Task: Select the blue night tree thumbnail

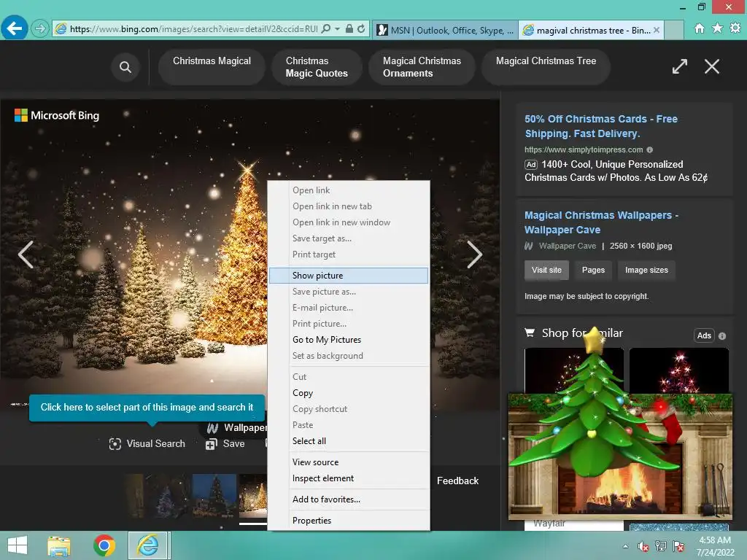Action: 214,496
